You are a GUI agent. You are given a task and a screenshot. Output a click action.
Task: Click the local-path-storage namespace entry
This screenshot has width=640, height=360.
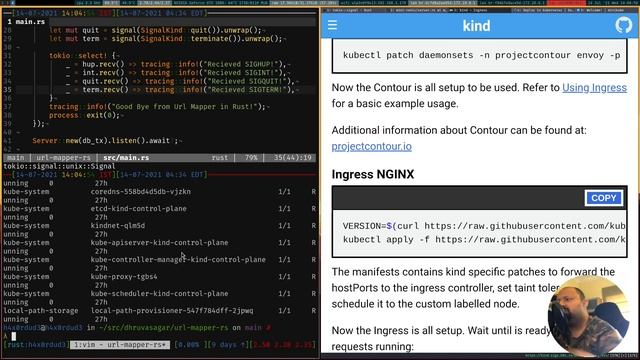[x=40, y=311]
